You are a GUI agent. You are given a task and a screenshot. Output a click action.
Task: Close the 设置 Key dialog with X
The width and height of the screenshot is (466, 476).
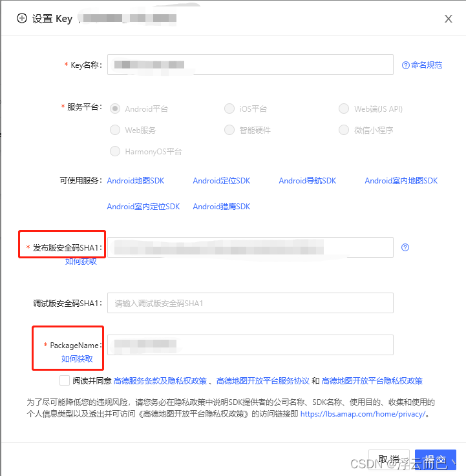(449, 19)
